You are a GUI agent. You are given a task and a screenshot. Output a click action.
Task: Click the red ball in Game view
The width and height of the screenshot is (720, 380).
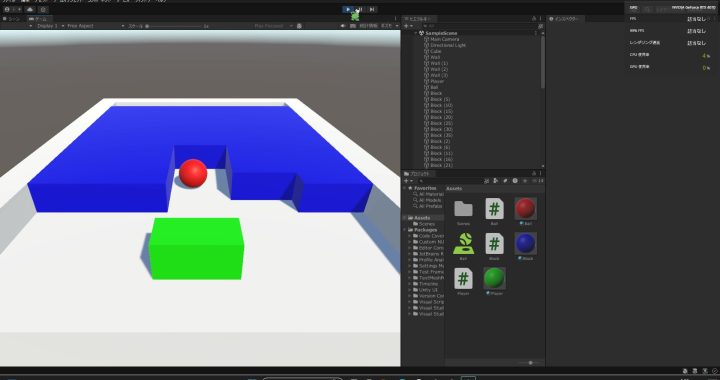click(x=193, y=173)
